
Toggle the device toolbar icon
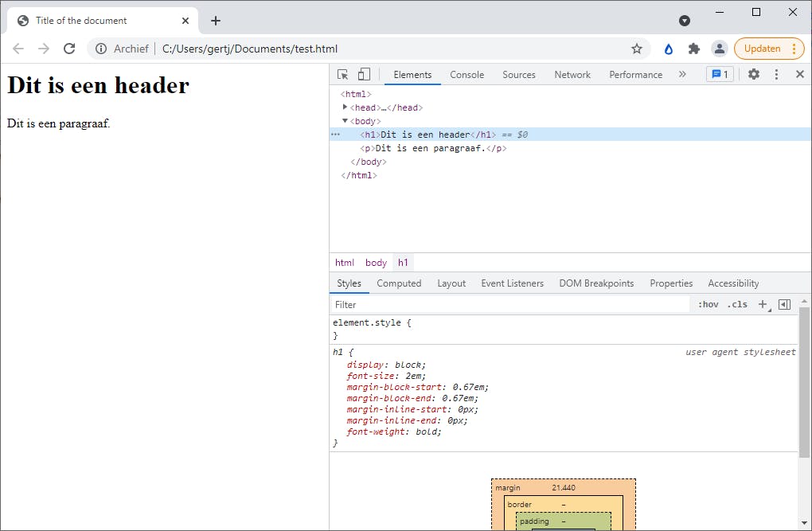(x=364, y=74)
